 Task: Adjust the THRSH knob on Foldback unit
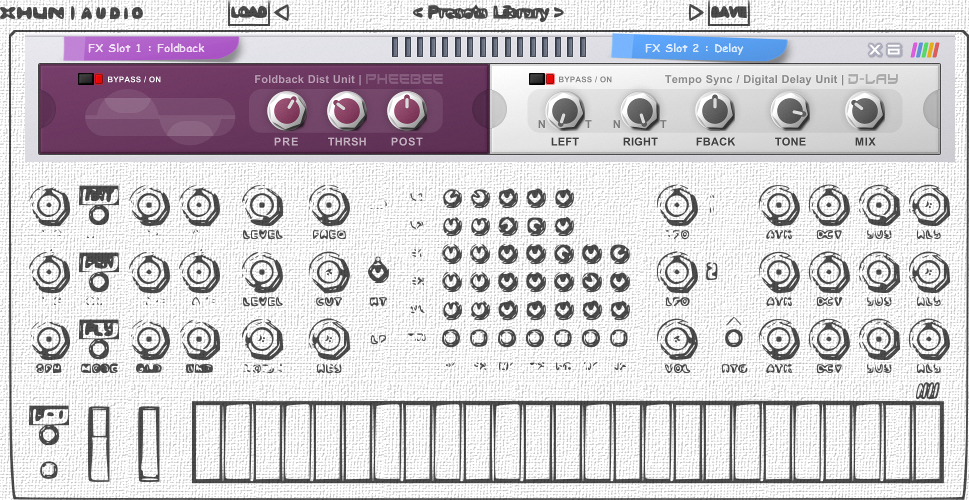347,111
